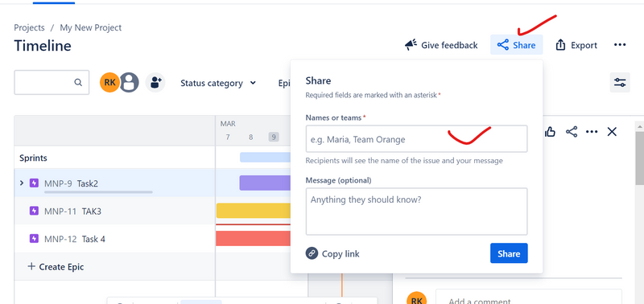Viewport: 644px width, 304px height.
Task: Select the unassigned user avatar filter
Action: (x=129, y=83)
